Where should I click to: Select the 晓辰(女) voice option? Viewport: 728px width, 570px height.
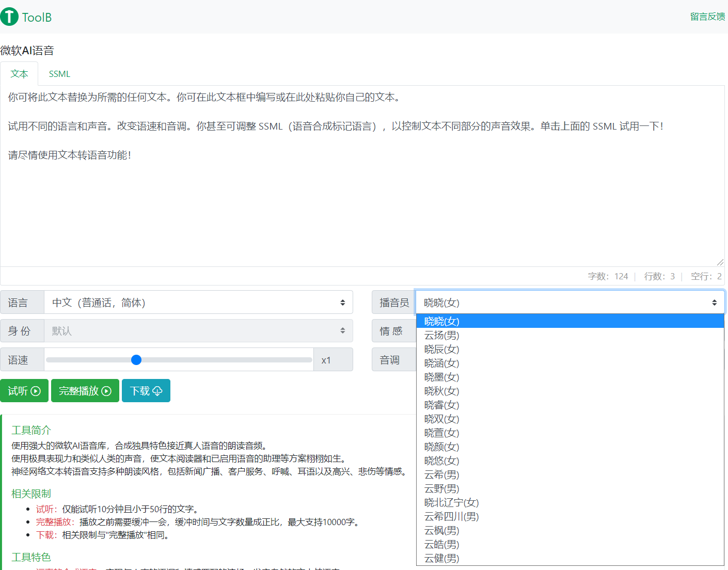pos(441,349)
